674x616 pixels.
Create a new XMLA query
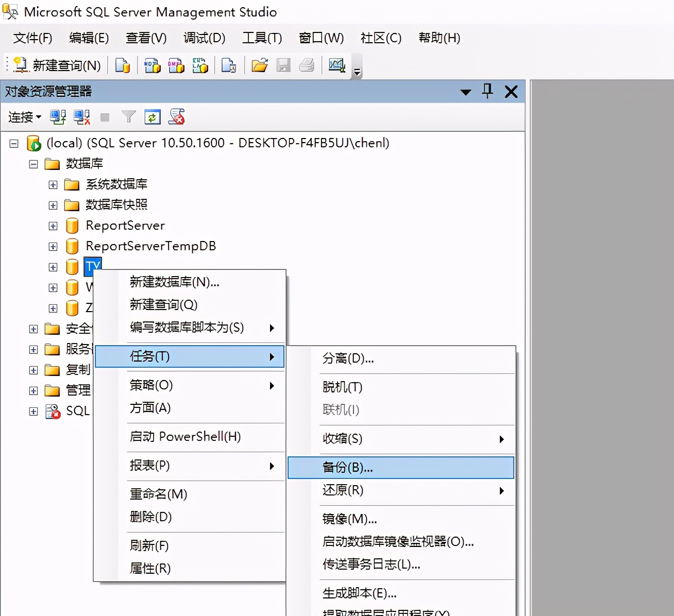point(200,65)
